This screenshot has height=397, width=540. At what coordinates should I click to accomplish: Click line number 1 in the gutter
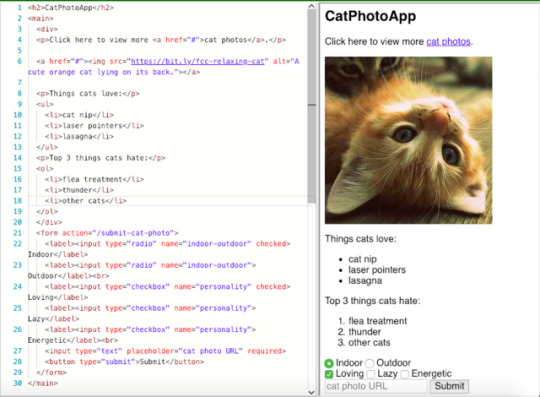point(20,8)
